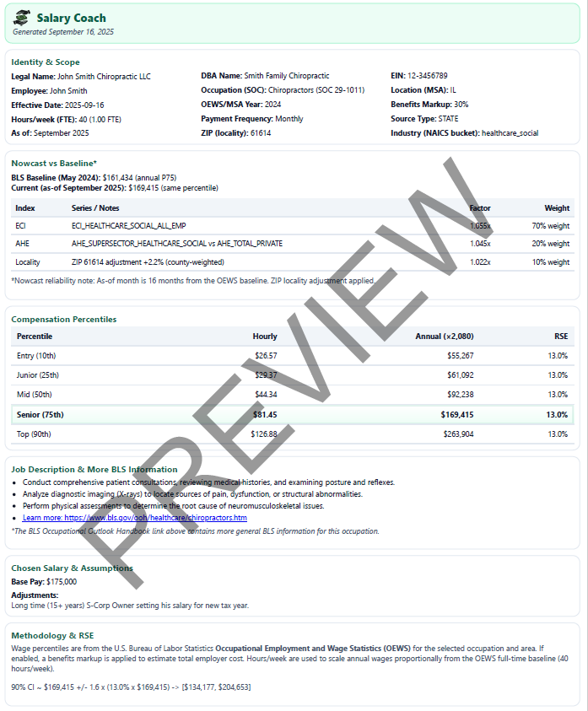
Task: Click the $263,904 annual value
Action: click(458, 434)
